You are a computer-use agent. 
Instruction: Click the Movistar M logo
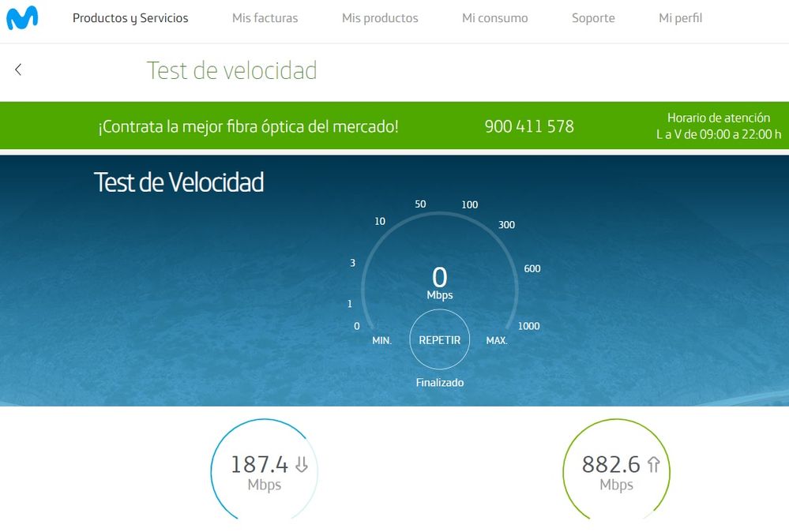24,17
